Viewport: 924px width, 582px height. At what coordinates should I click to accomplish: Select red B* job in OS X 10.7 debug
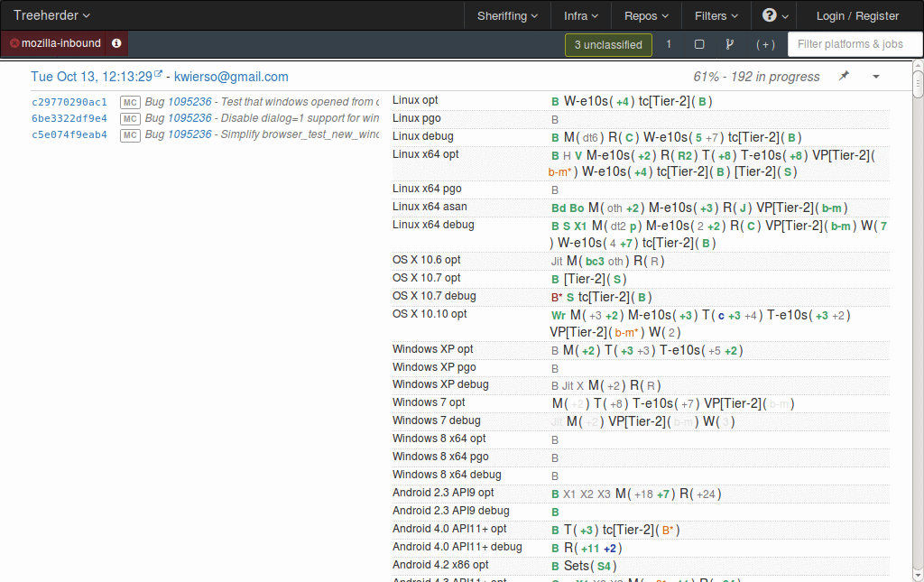[557, 298]
